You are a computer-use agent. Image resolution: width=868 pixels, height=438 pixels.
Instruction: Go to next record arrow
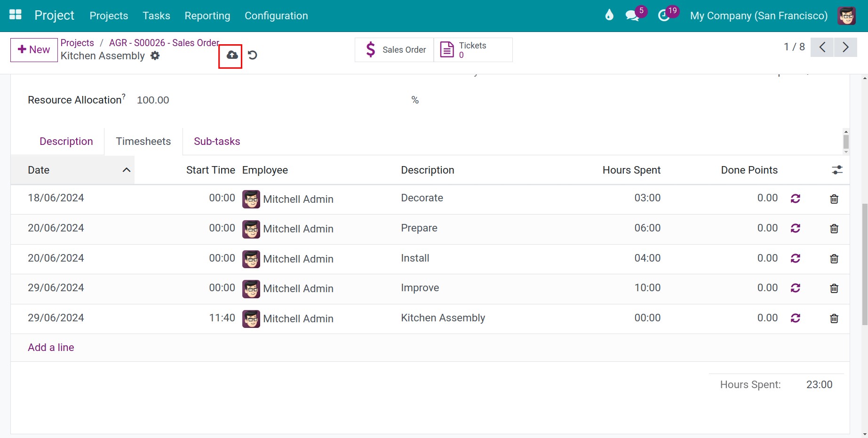tap(845, 47)
